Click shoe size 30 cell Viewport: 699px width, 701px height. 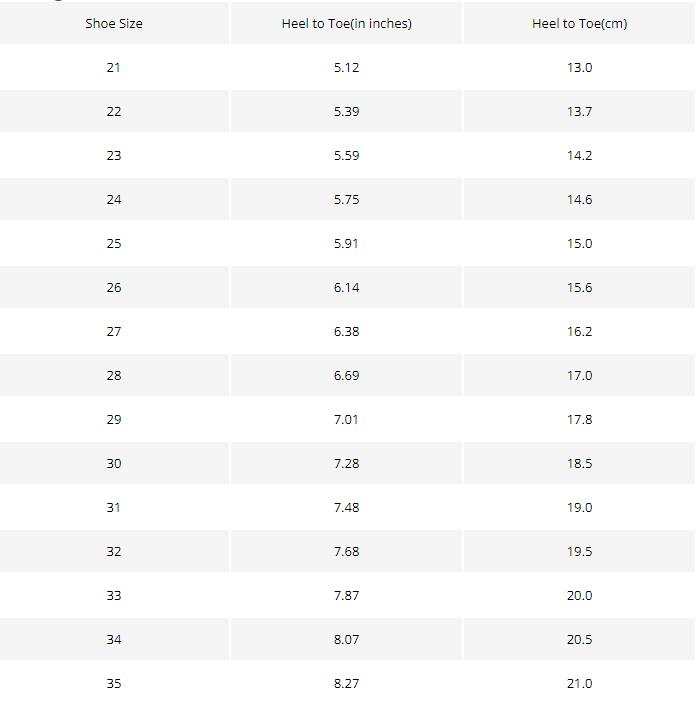[114, 464]
